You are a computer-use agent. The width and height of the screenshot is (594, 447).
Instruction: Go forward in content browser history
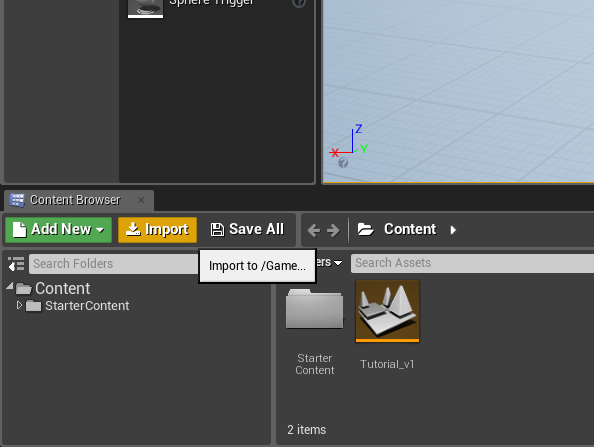(x=333, y=230)
